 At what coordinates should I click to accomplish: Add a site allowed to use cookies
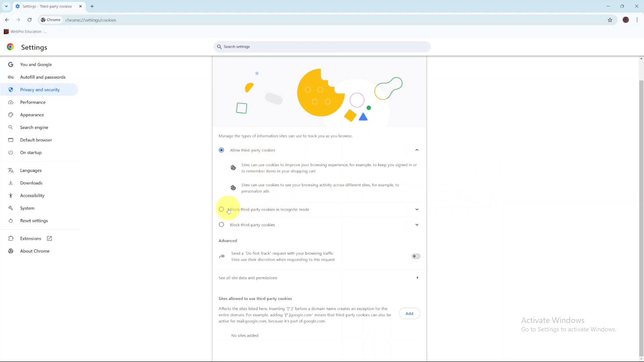(x=409, y=314)
